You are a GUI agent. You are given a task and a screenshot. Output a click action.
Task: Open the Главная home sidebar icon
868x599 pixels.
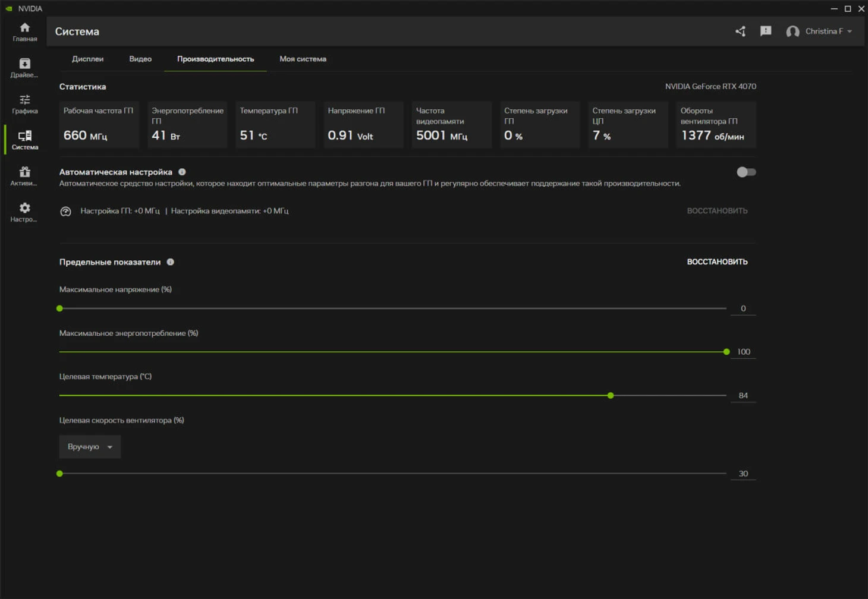24,32
